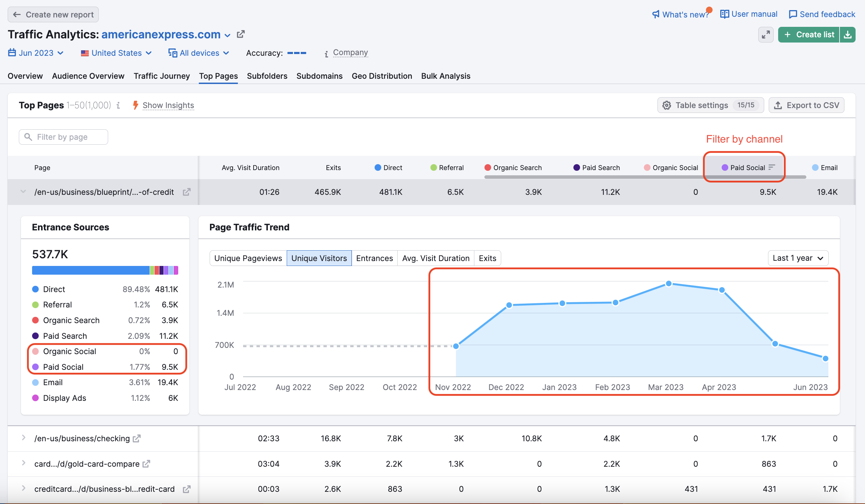The height and width of the screenshot is (504, 865).
Task: Click the info icon next to Top Pages count
Action: 119,105
